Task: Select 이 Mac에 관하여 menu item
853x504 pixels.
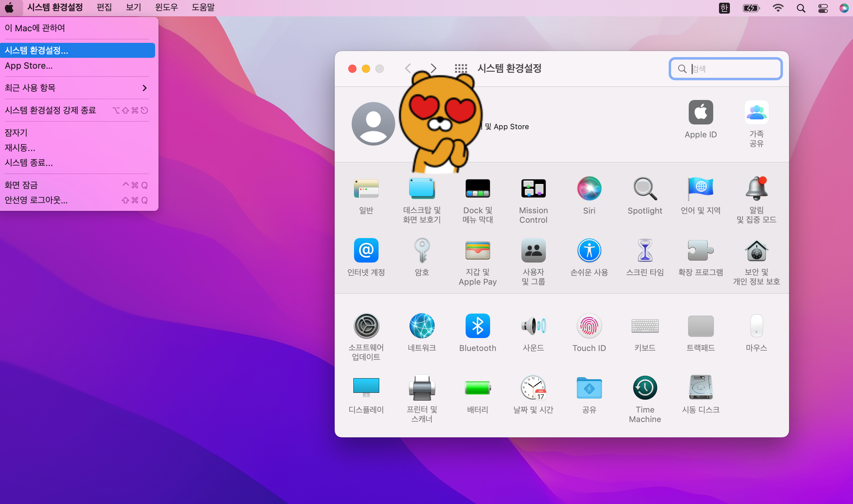Action: [78, 28]
